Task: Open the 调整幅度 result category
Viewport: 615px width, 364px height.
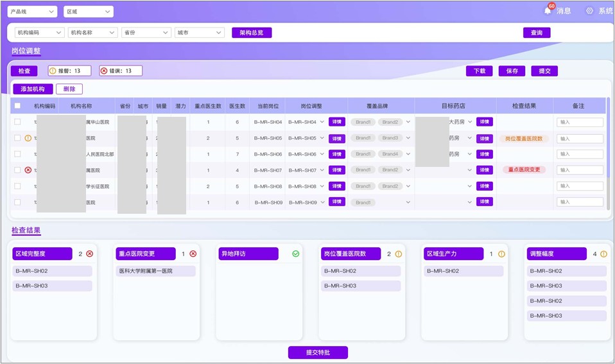Action: click(x=557, y=254)
